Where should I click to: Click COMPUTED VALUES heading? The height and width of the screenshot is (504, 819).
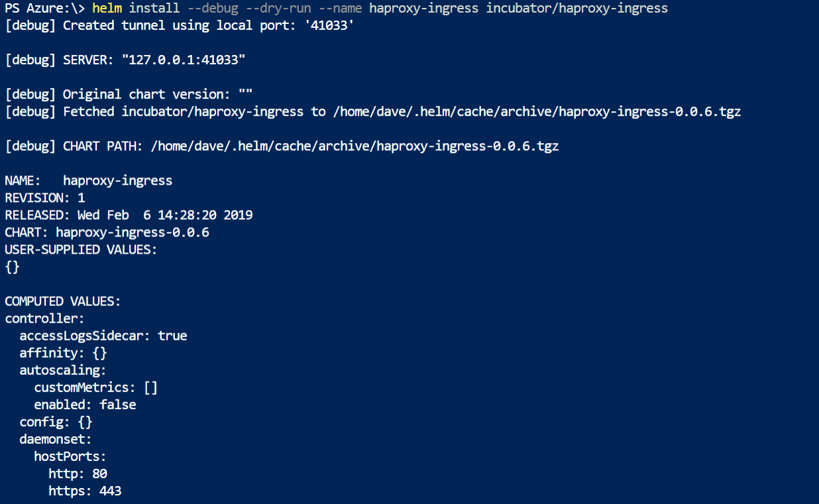(x=63, y=301)
